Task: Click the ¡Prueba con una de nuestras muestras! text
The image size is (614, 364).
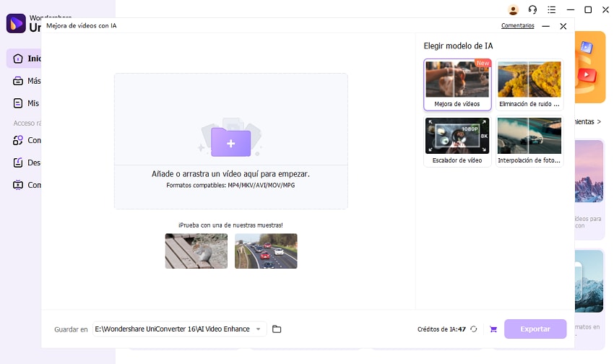Action: (230, 225)
